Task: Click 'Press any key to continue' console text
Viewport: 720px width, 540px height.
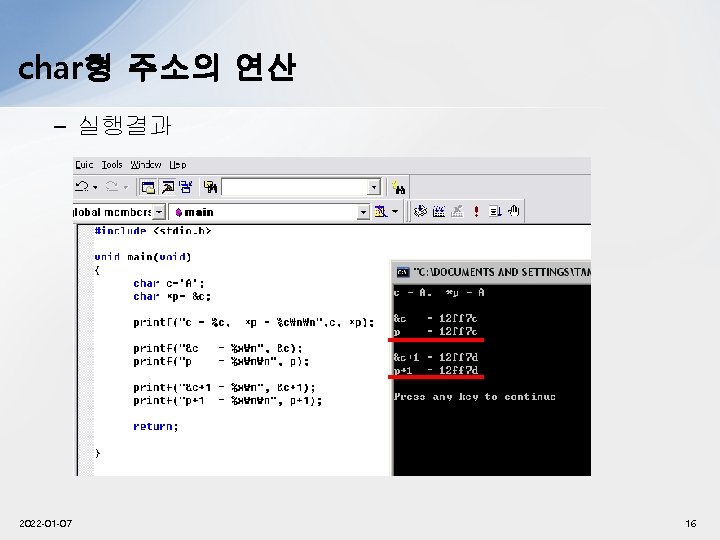Action: [475, 397]
